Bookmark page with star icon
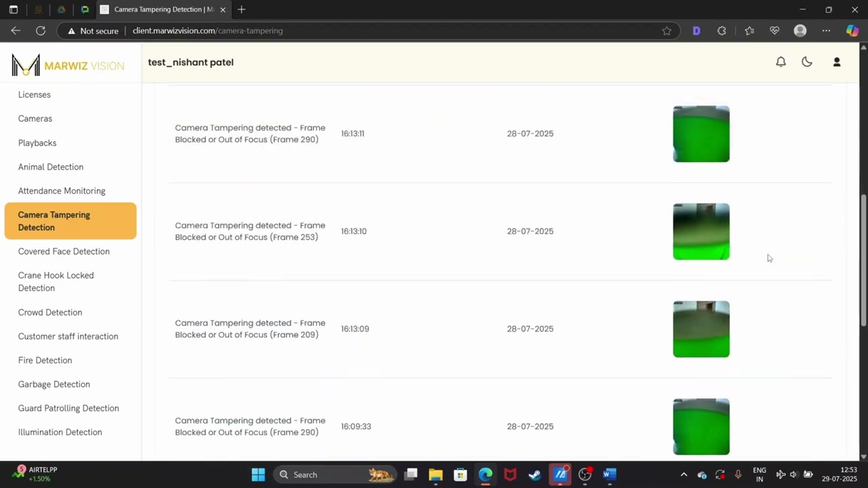 point(667,30)
